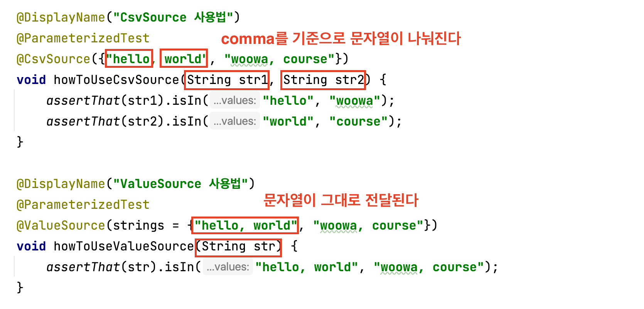
Task: Click the closing brace of howToUseValueSource
Action: [20, 288]
